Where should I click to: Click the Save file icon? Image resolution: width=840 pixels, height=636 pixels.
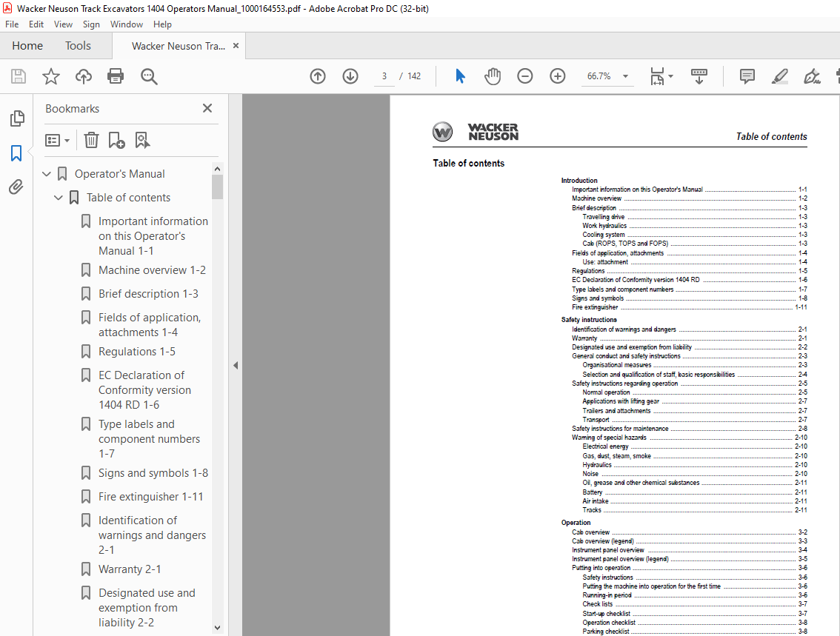coord(19,76)
